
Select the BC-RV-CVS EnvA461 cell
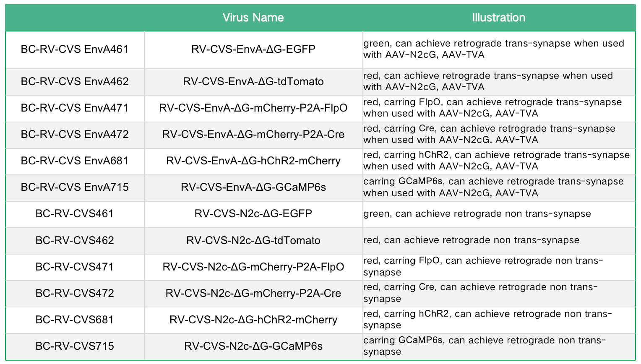coord(75,49)
